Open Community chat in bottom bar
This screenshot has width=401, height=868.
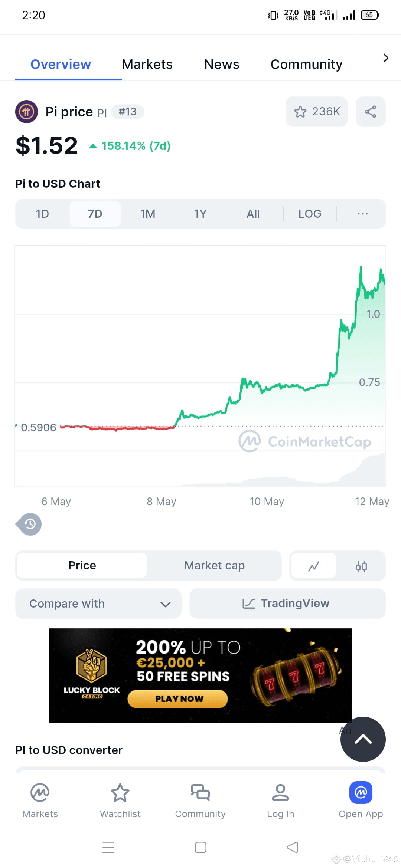coord(200,800)
